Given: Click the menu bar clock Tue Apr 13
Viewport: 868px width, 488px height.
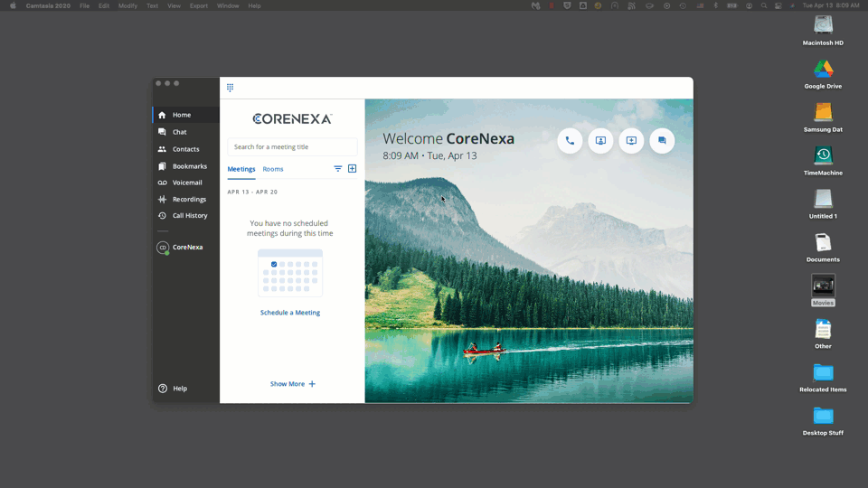Looking at the screenshot, I should [x=831, y=5].
